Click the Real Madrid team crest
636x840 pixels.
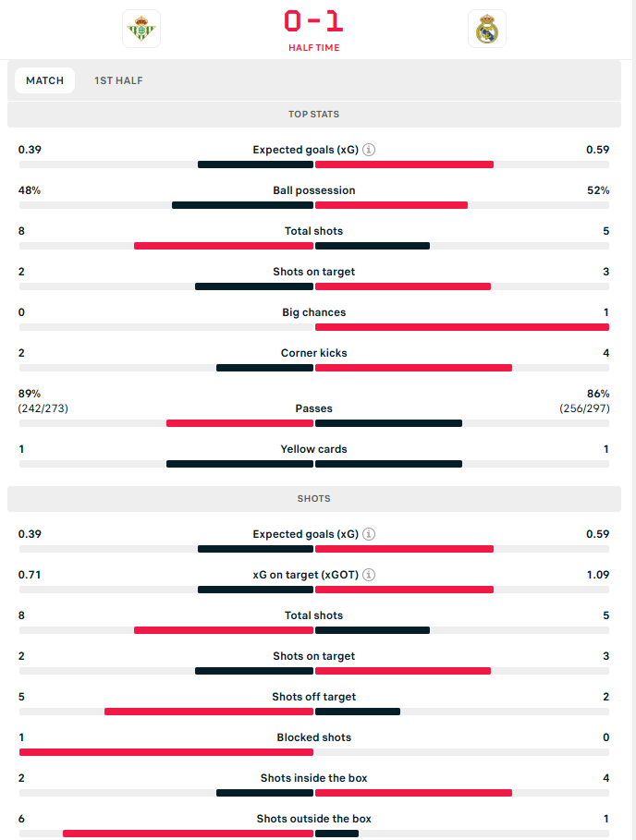486,30
